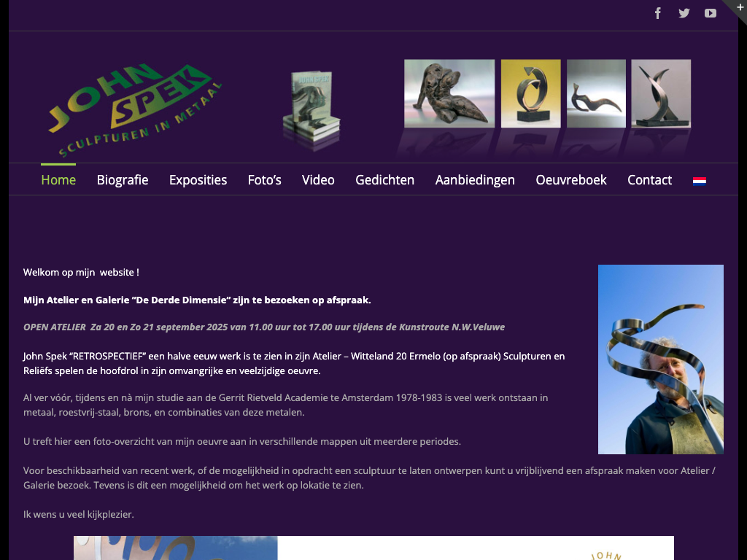Click the "foto-overzicht van mijn oeuvre" sentence

(x=242, y=441)
